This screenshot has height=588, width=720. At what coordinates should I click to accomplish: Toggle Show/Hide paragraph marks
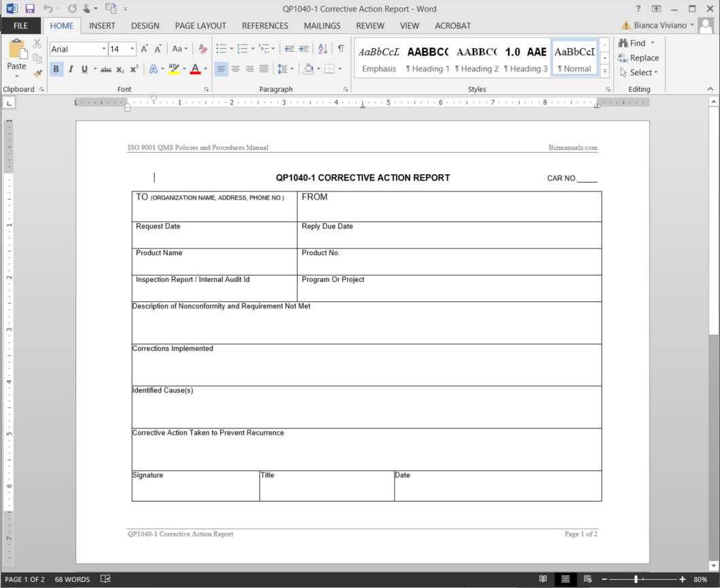(340, 49)
